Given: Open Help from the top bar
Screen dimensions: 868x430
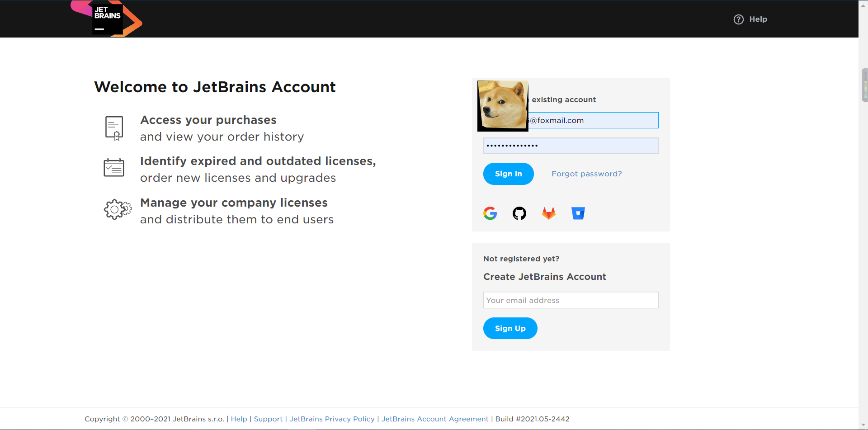Looking at the screenshot, I should 750,19.
